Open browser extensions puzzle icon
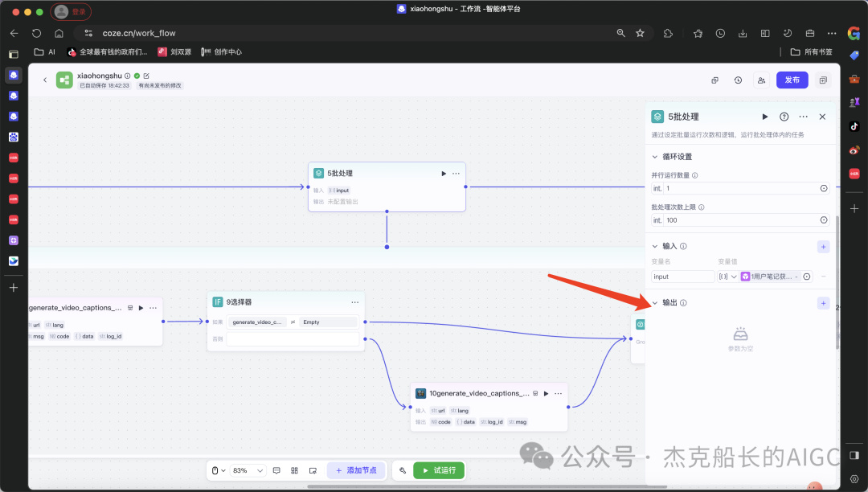 click(668, 33)
